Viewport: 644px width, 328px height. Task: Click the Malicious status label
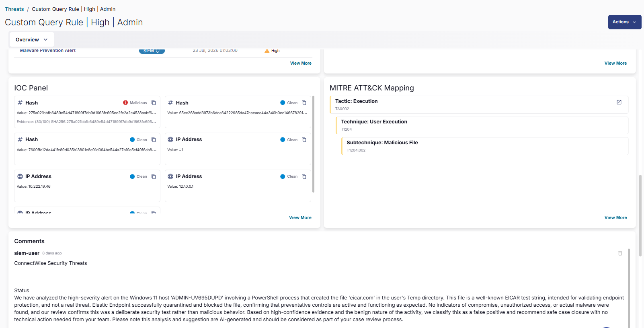click(138, 103)
